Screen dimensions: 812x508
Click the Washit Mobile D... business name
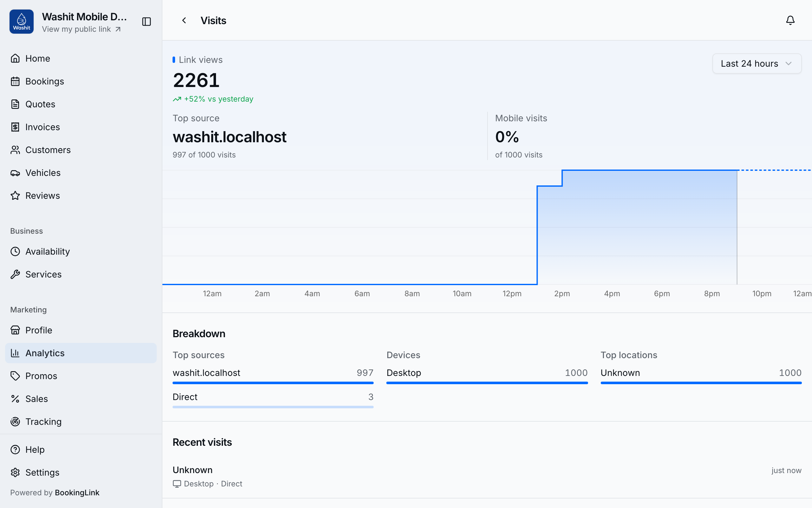tap(84, 17)
